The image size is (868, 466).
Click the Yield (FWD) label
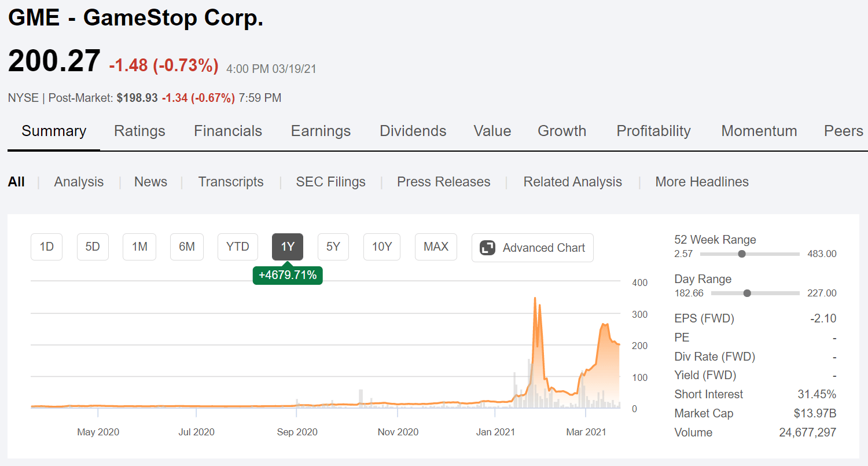[705, 375]
